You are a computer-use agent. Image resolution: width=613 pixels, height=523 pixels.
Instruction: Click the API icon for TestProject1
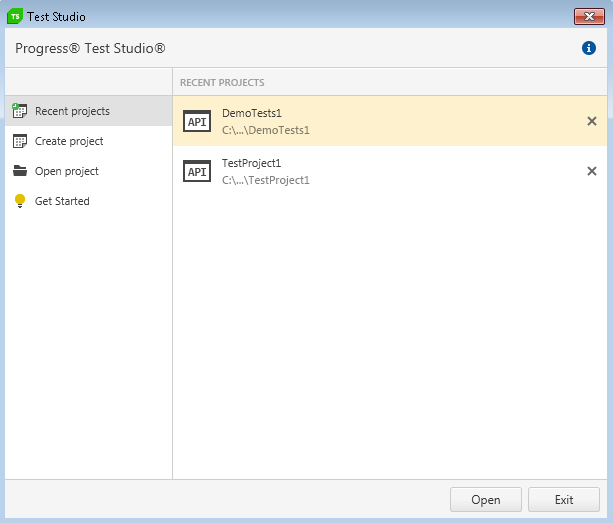pyautogui.click(x=197, y=171)
